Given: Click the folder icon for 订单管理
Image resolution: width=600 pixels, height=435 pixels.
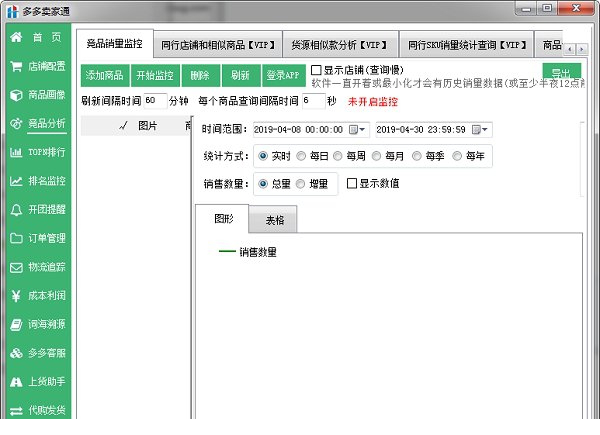Looking at the screenshot, I should click(16, 238).
